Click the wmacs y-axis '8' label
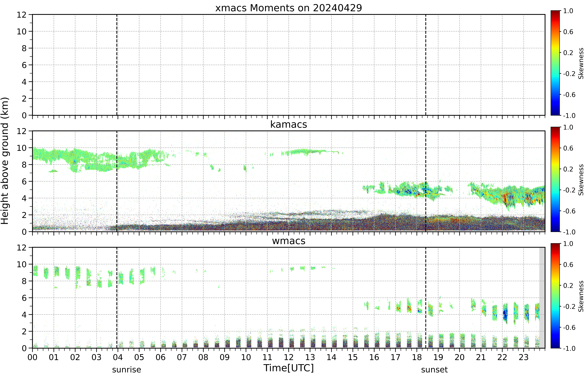 24,281
